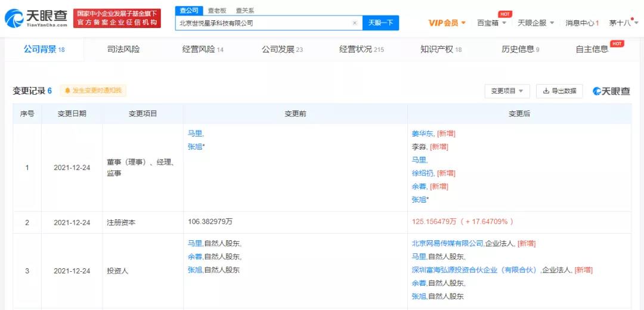
Task: Click into the company name search field
Action: click(x=262, y=23)
